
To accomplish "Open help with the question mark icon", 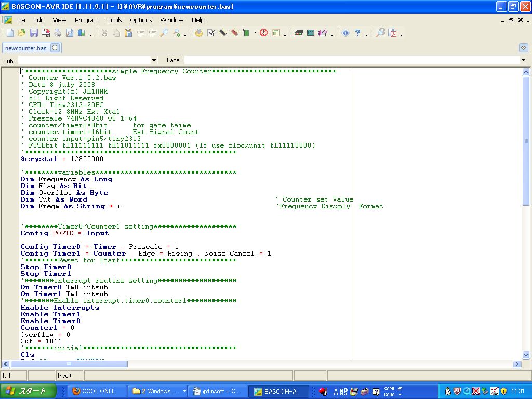I will pos(357,33).
